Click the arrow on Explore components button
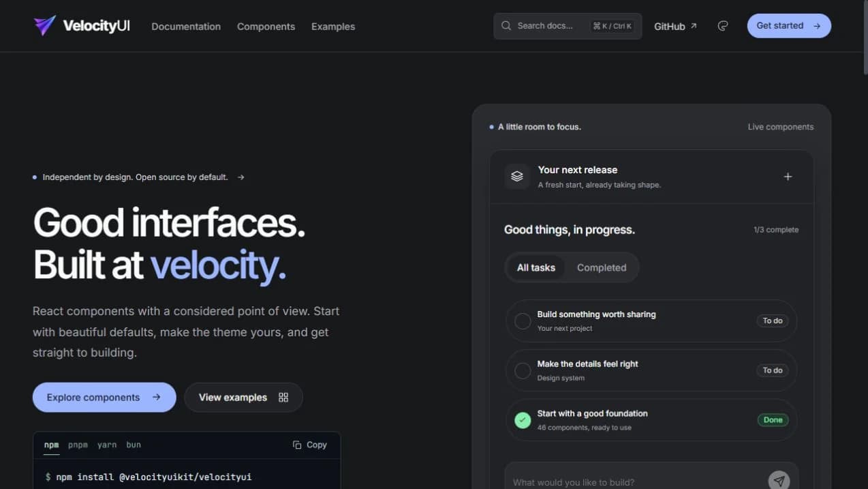The height and width of the screenshot is (489, 868). [156, 397]
